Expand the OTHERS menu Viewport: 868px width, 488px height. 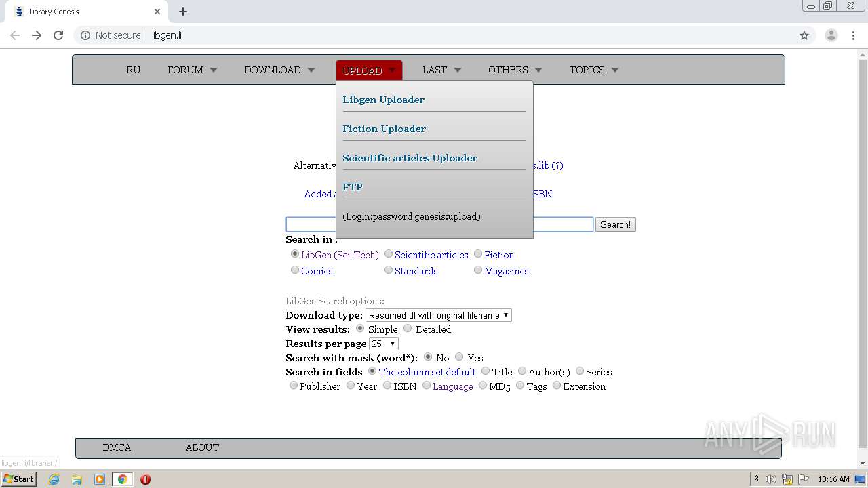point(515,70)
